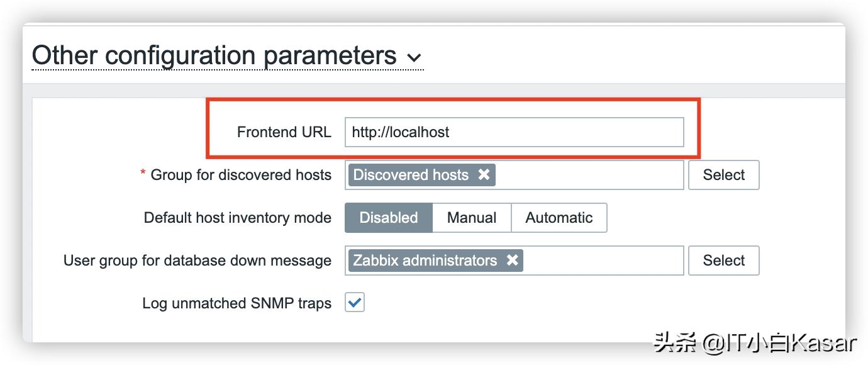This screenshot has width=868, height=365.
Task: Click the User group for database down field
Action: (x=598, y=260)
